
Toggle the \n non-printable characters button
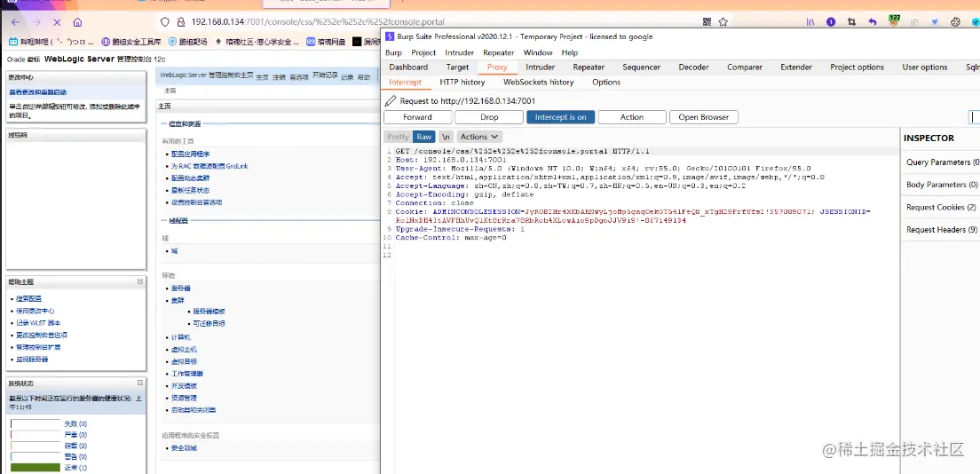[446, 137]
